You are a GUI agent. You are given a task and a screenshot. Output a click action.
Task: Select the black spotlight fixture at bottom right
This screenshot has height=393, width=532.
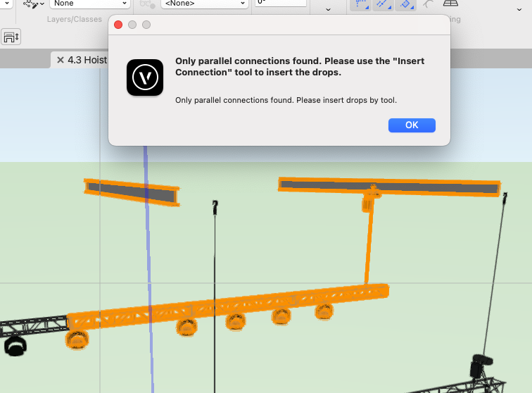click(x=480, y=366)
